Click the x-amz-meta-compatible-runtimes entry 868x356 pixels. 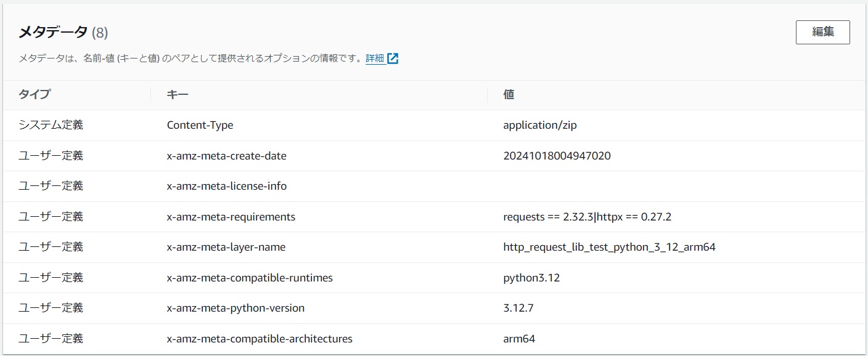coord(249,278)
